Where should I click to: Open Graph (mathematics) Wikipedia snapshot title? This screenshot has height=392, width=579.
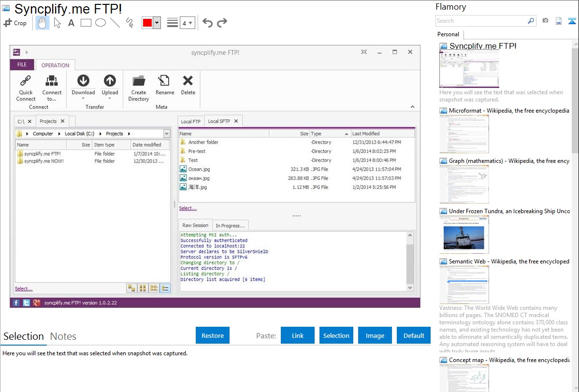pos(509,161)
